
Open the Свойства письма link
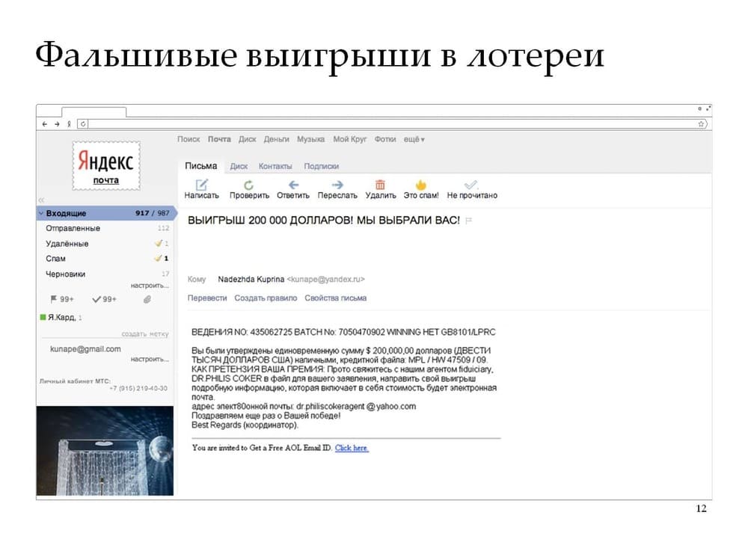[335, 298]
